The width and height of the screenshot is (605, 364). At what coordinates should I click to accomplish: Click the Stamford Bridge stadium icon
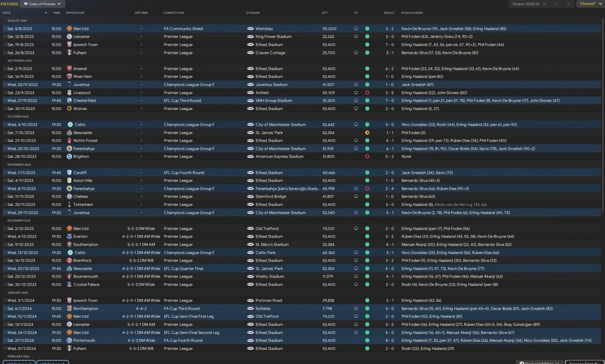[251, 196]
